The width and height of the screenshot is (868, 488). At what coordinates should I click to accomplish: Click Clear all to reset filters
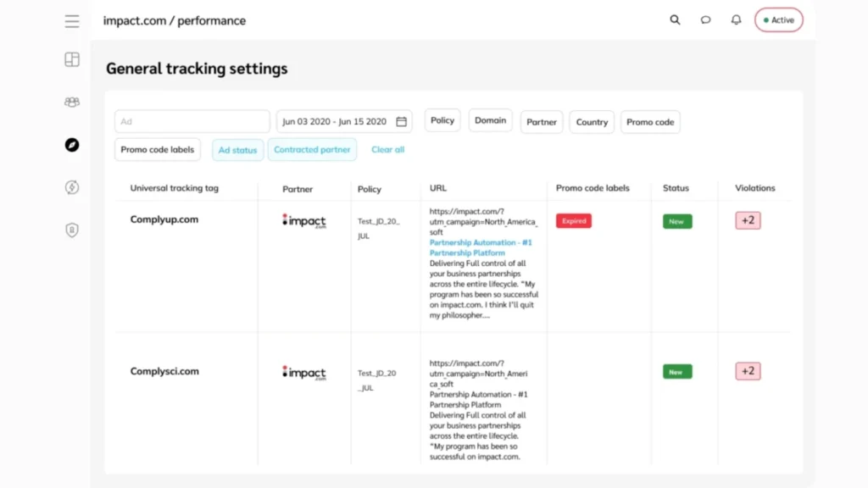[x=387, y=149]
